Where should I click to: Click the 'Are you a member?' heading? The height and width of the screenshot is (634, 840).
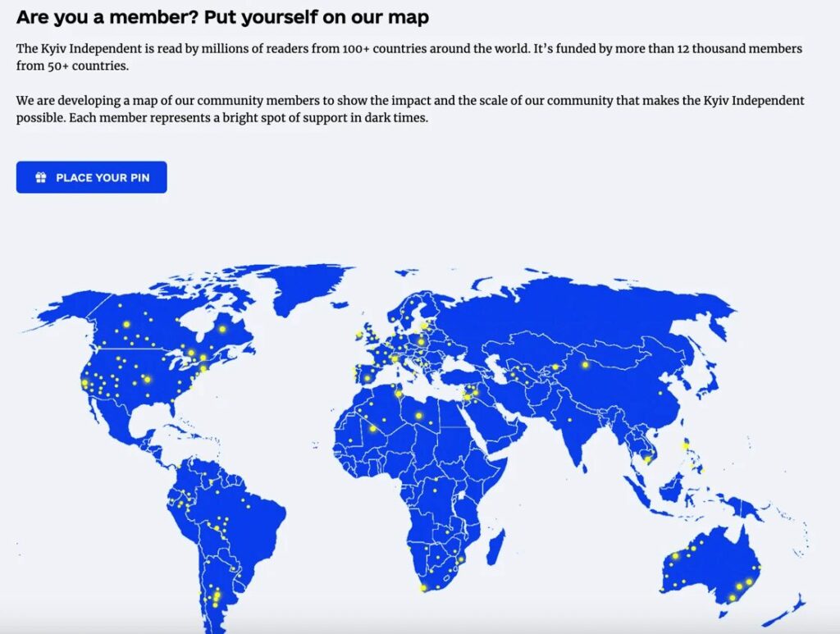point(222,17)
